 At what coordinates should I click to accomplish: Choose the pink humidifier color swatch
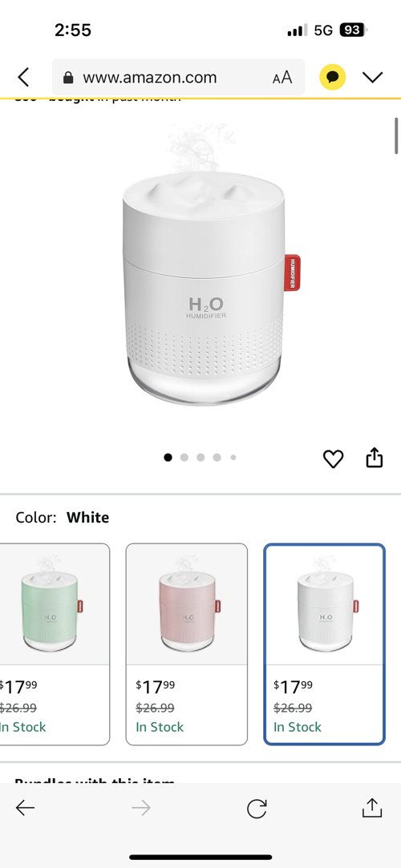(187, 644)
